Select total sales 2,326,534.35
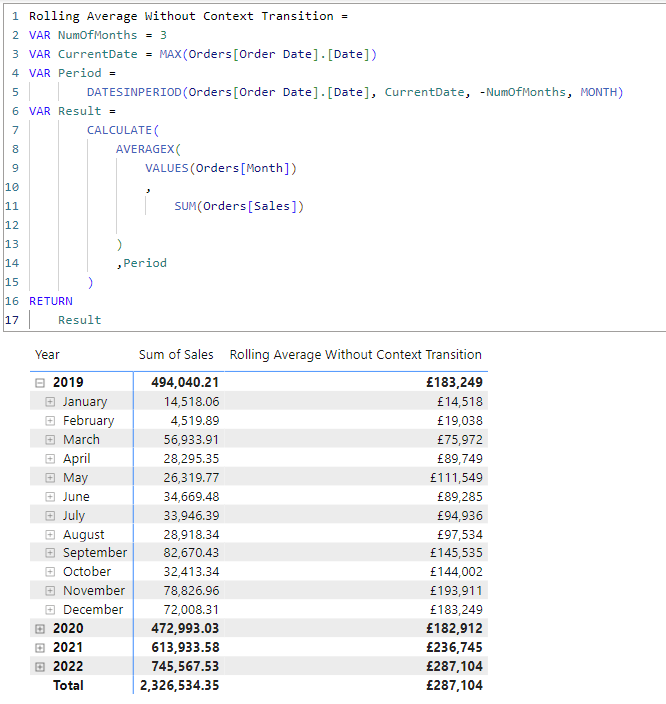 [x=180, y=686]
